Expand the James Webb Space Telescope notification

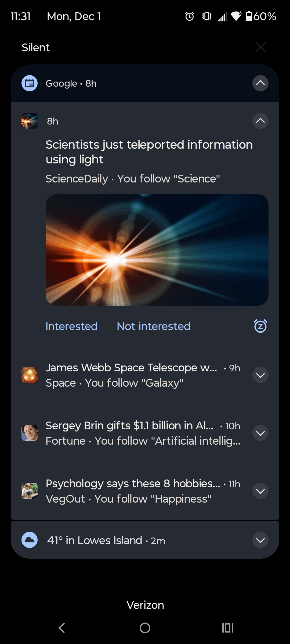click(260, 375)
